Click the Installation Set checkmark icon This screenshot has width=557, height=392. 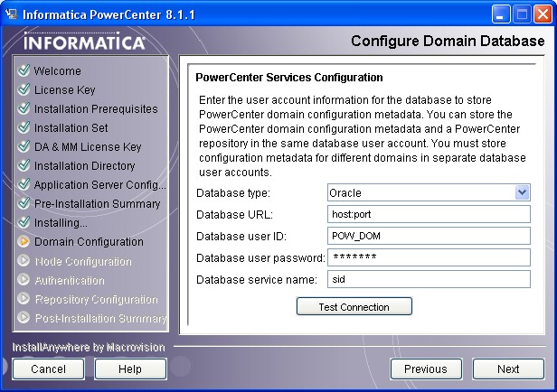pyautogui.click(x=24, y=127)
